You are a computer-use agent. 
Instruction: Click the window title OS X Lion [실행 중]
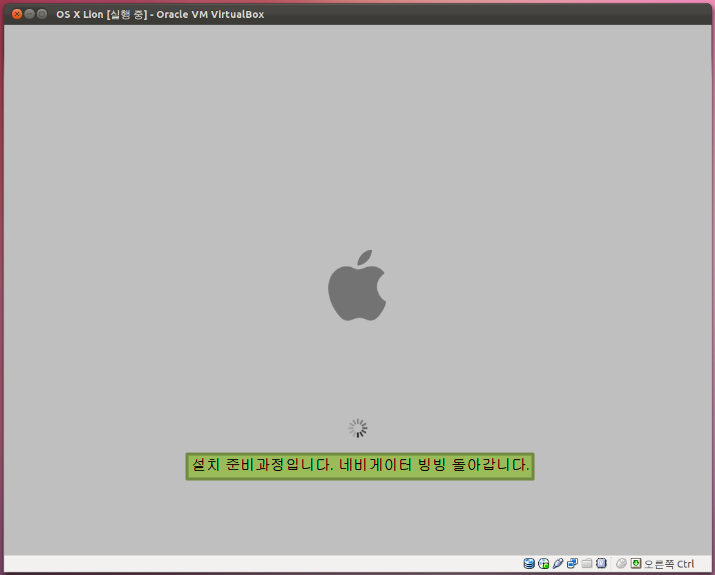(x=102, y=15)
